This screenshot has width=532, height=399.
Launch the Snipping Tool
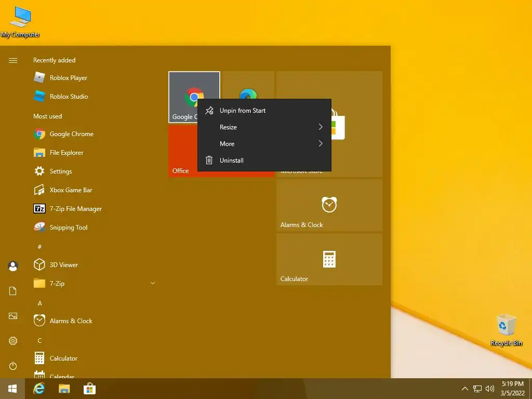coord(95,228)
